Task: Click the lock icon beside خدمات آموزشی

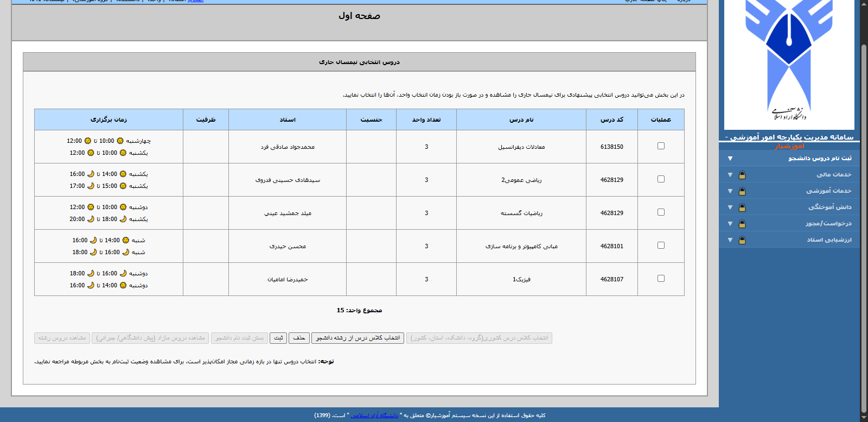Action: point(742,191)
